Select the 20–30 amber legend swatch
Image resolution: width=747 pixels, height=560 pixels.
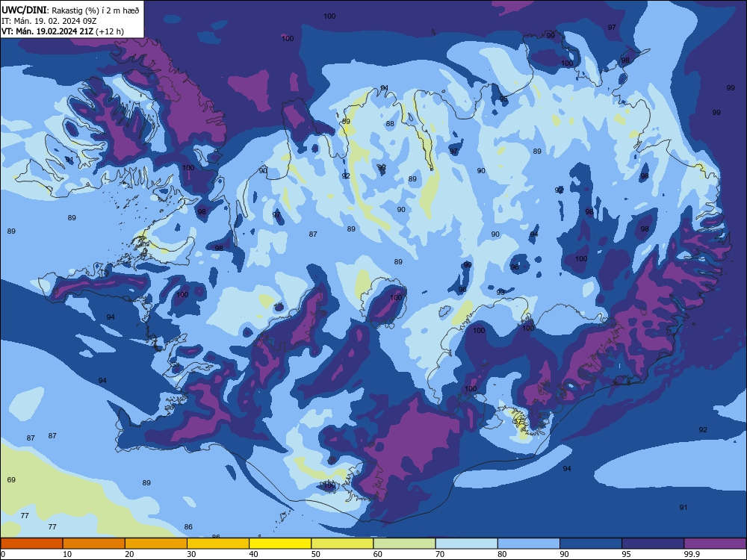coord(156,544)
